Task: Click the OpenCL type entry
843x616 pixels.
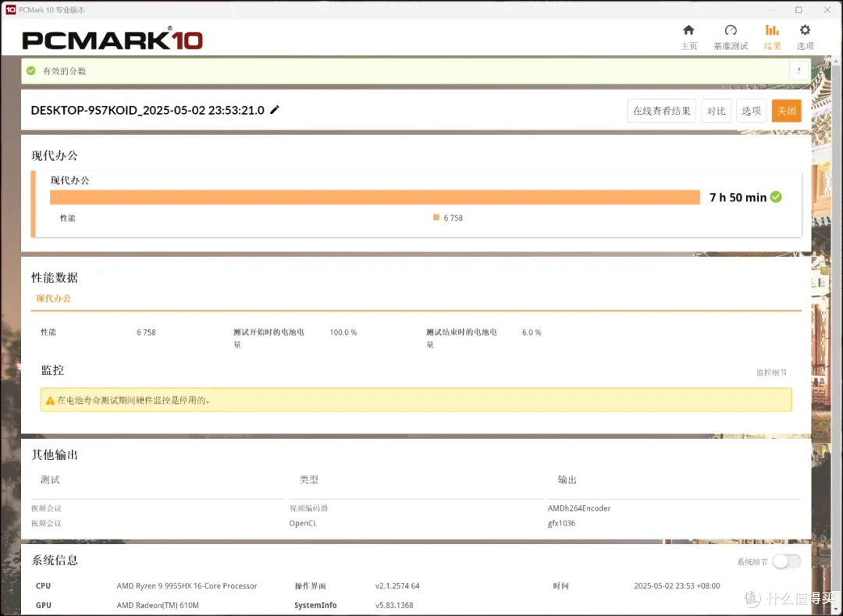Action: [303, 523]
